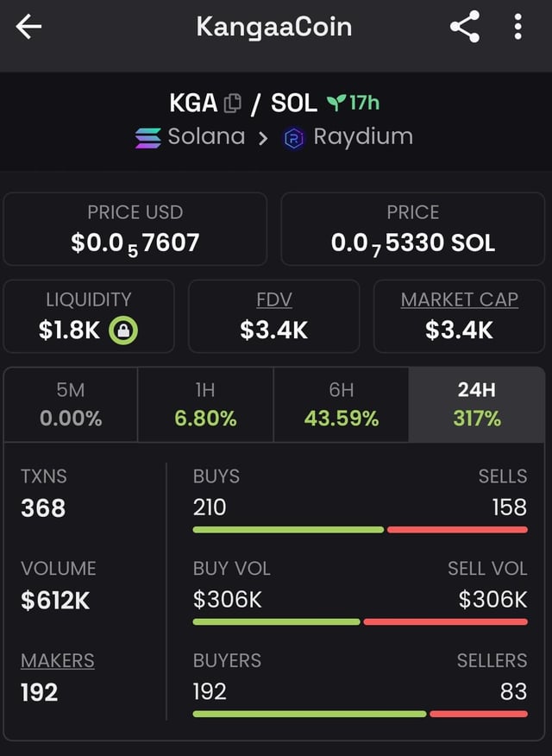Tap the Raydium DEX logo
Image resolution: width=552 pixels, height=756 pixels.
click(294, 138)
